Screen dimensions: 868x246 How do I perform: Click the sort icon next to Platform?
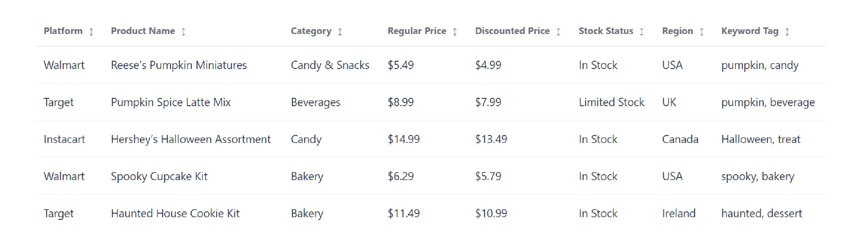pyautogui.click(x=91, y=32)
